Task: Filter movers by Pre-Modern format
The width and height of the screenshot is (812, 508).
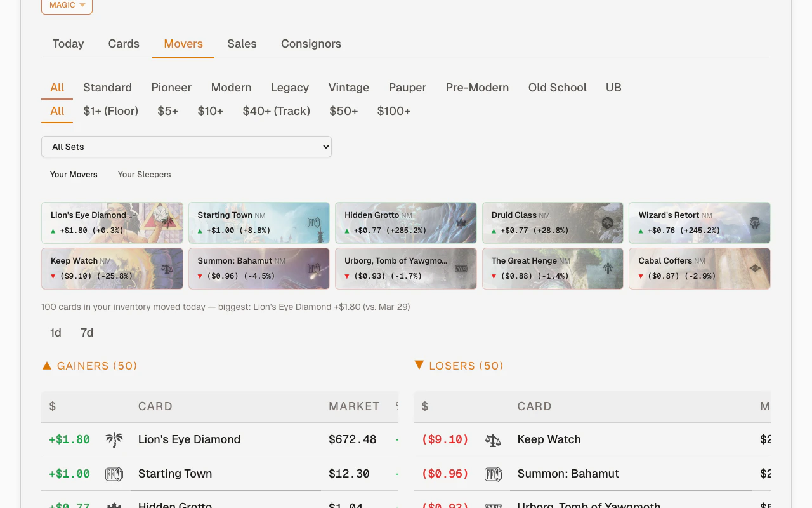Action: pyautogui.click(x=477, y=88)
